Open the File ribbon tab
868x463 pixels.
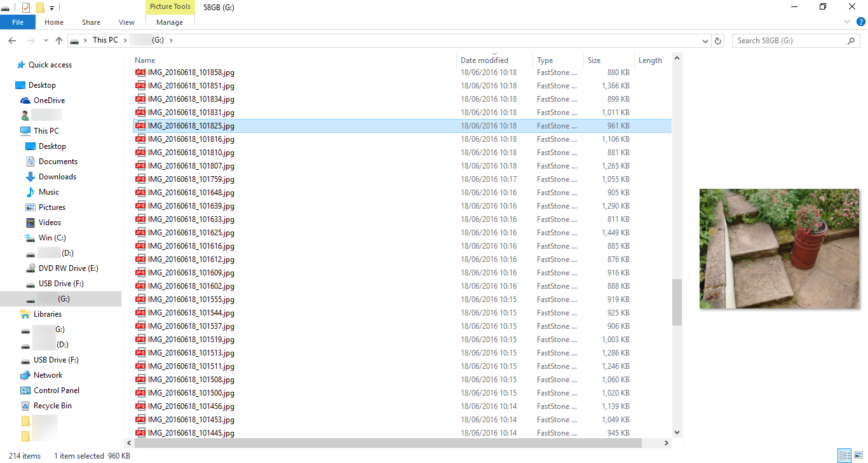point(18,22)
